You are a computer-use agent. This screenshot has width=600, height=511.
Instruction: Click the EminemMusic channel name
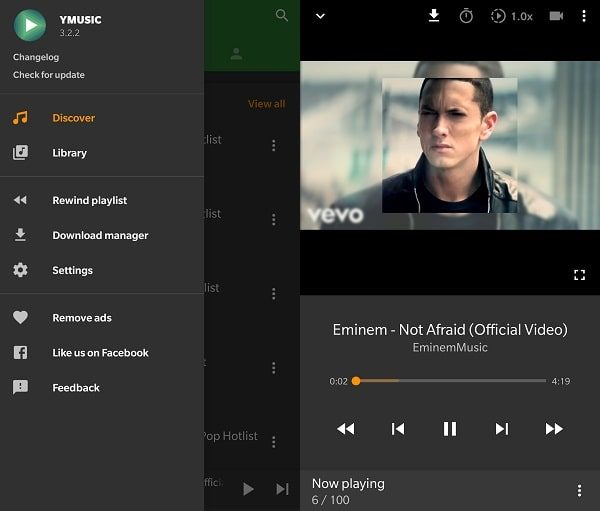(450, 347)
